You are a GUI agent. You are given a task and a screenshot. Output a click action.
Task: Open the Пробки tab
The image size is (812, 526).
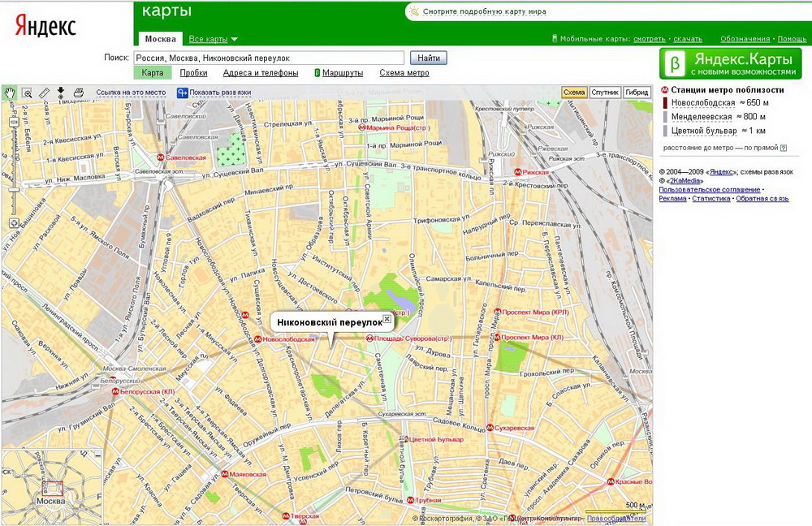pyautogui.click(x=193, y=73)
